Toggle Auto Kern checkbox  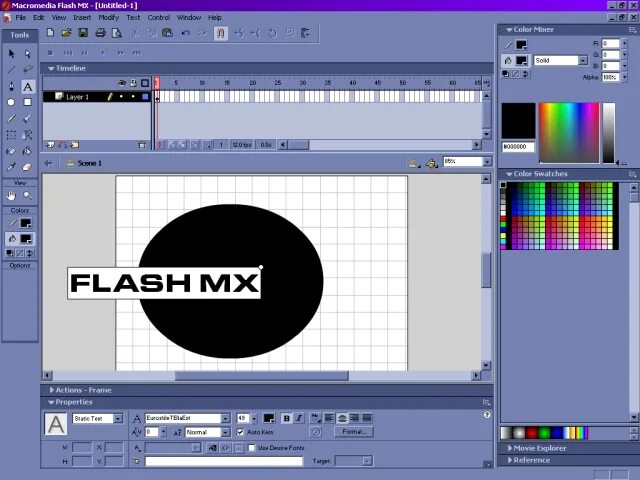(x=240, y=432)
